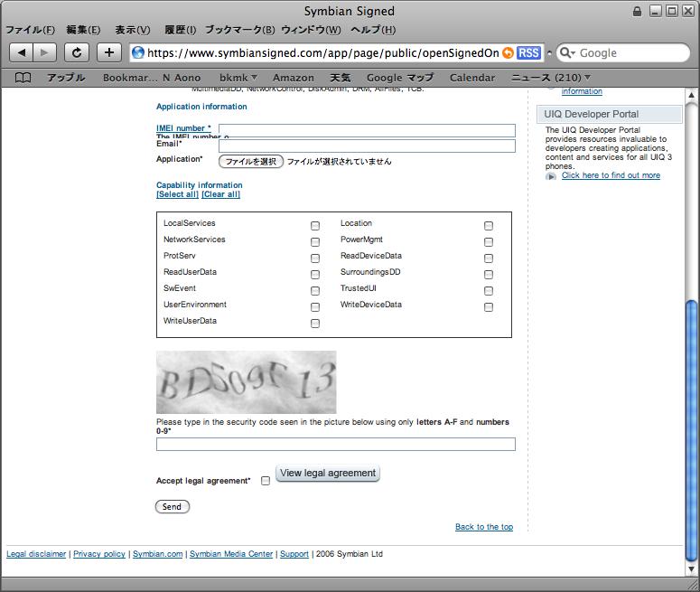
Task: Open the 表示(V) menu
Action: pos(133,30)
